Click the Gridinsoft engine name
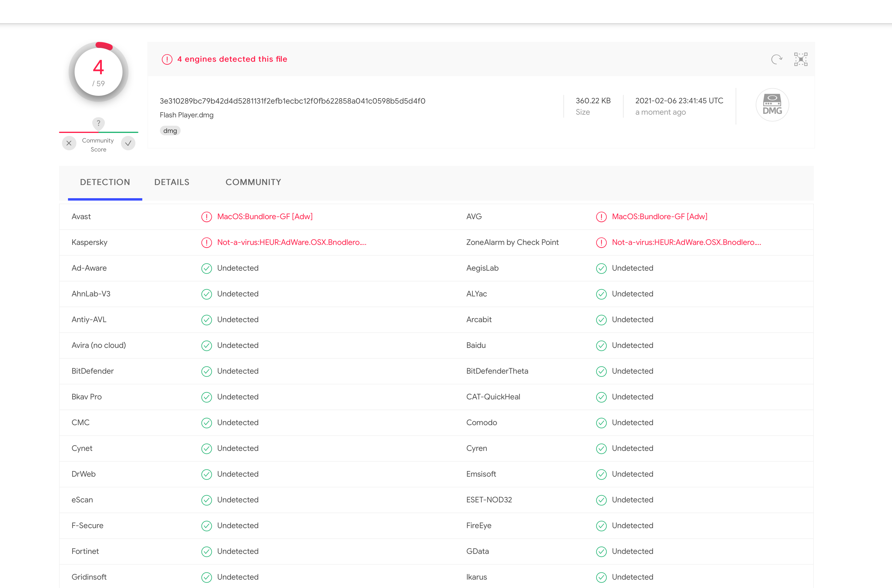Screen dimensions: 892x588 coord(89,577)
